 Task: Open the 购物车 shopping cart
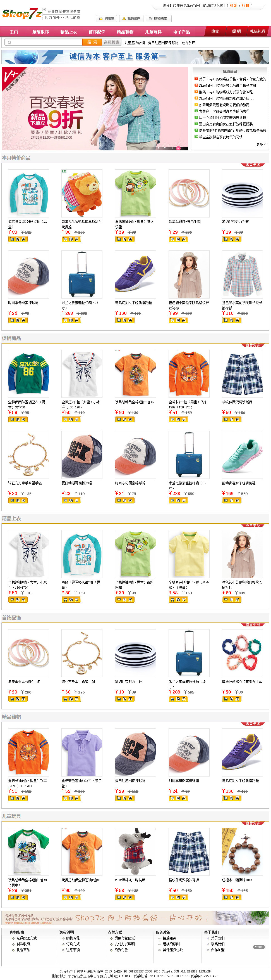pyautogui.click(x=106, y=18)
